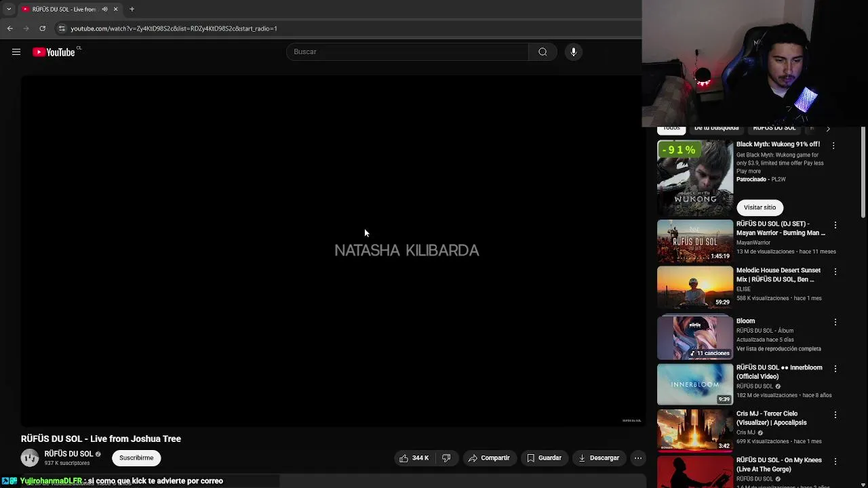Subscribe with the Suscribirme button
The height and width of the screenshot is (488, 868).
pyautogui.click(x=136, y=458)
